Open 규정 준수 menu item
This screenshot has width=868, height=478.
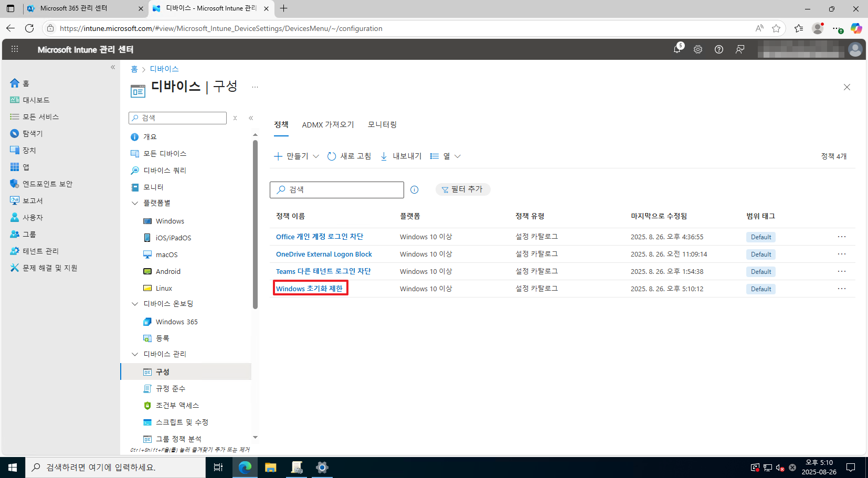pyautogui.click(x=171, y=388)
